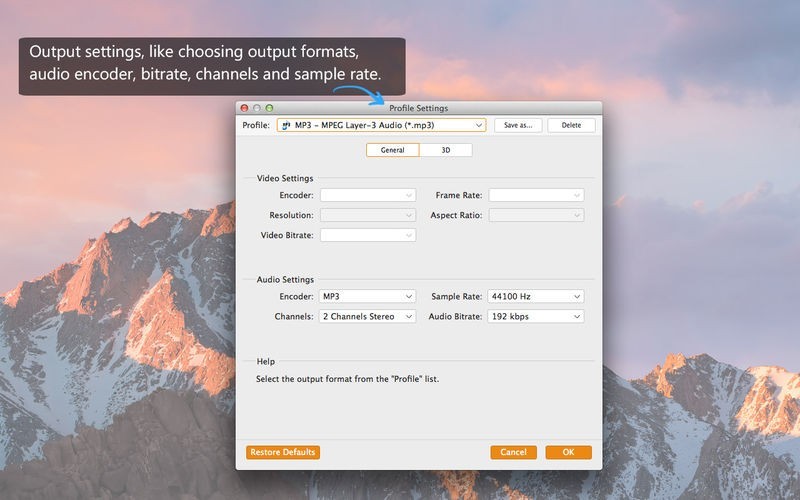Image resolution: width=800 pixels, height=500 pixels.
Task: Expand the Channels 2 Channels Stereo dropdown
Action: (367, 317)
